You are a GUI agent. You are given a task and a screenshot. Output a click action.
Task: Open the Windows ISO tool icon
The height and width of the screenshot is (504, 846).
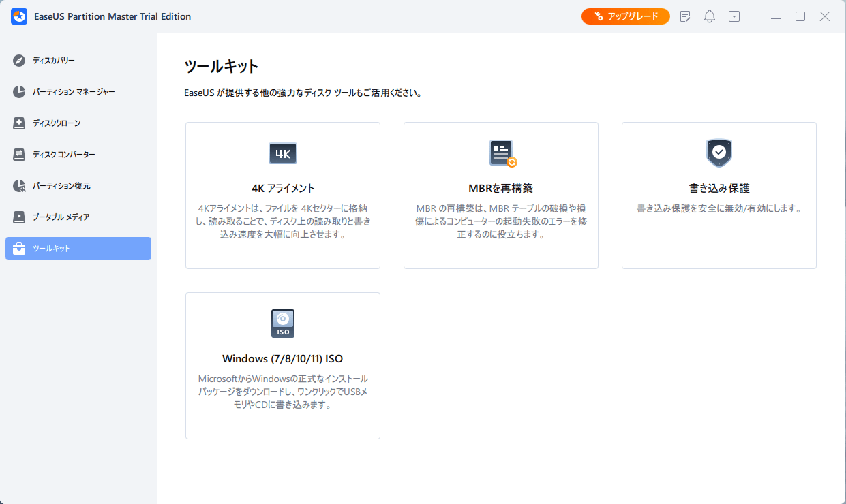282,323
